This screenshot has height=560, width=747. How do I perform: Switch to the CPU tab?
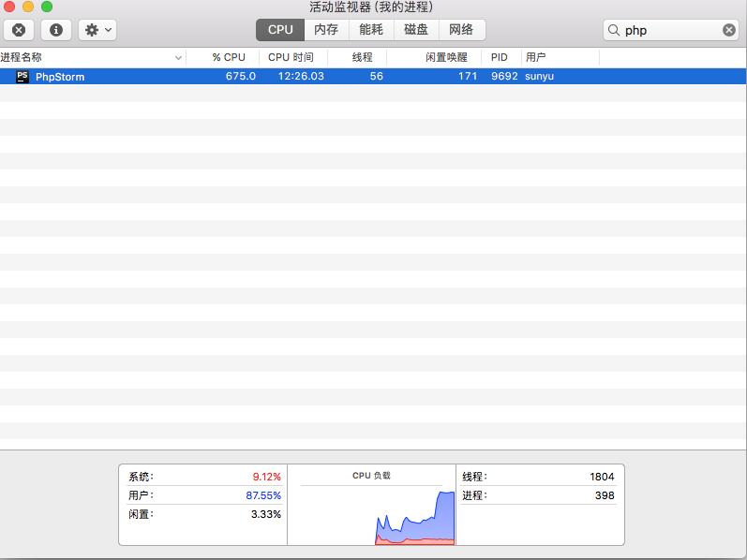[280, 30]
